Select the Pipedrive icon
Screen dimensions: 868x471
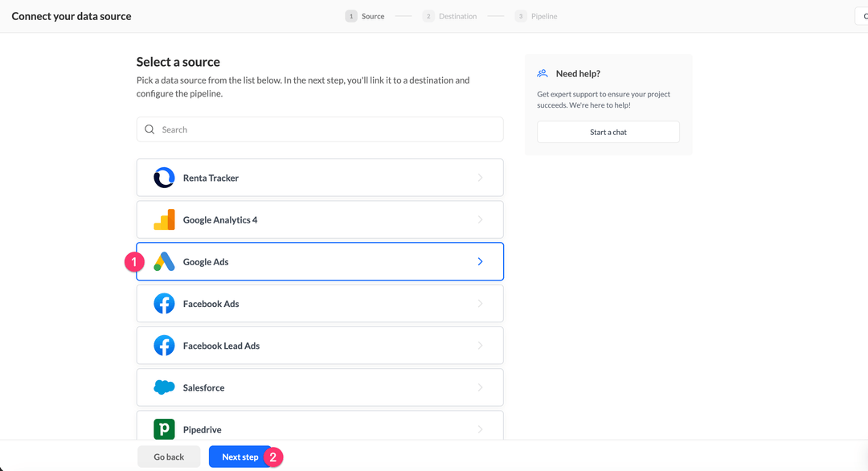[x=164, y=428]
